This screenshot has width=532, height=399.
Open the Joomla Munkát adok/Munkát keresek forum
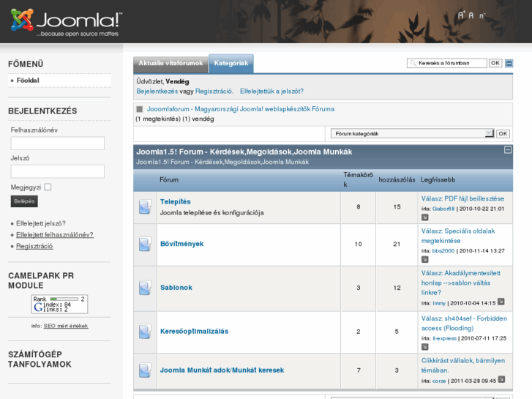point(222,370)
